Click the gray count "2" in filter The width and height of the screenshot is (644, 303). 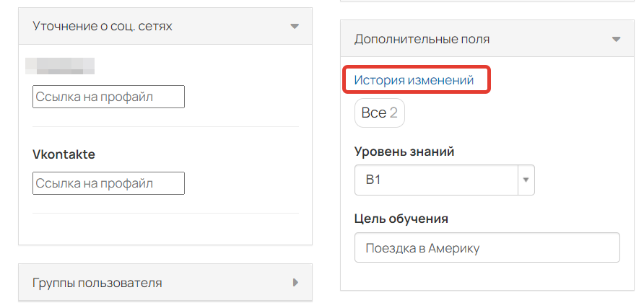tap(393, 113)
